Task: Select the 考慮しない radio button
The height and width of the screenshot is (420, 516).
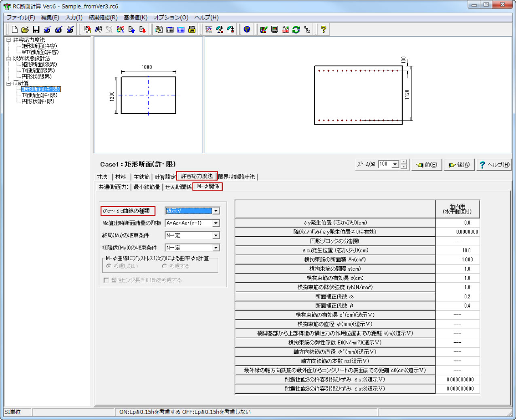Action: click(x=108, y=266)
